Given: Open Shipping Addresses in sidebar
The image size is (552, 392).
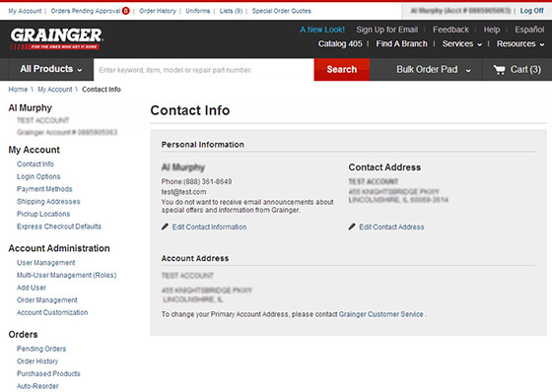Looking at the screenshot, I should pos(48,201).
